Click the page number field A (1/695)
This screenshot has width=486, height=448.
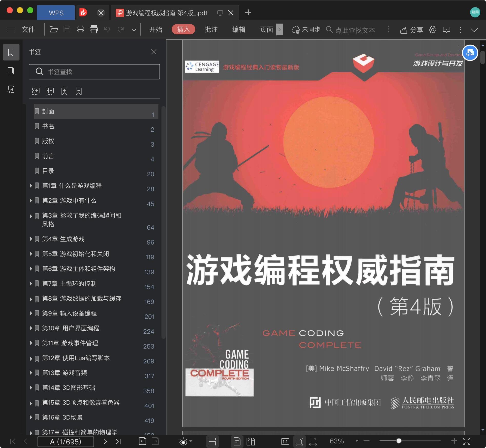tap(66, 441)
